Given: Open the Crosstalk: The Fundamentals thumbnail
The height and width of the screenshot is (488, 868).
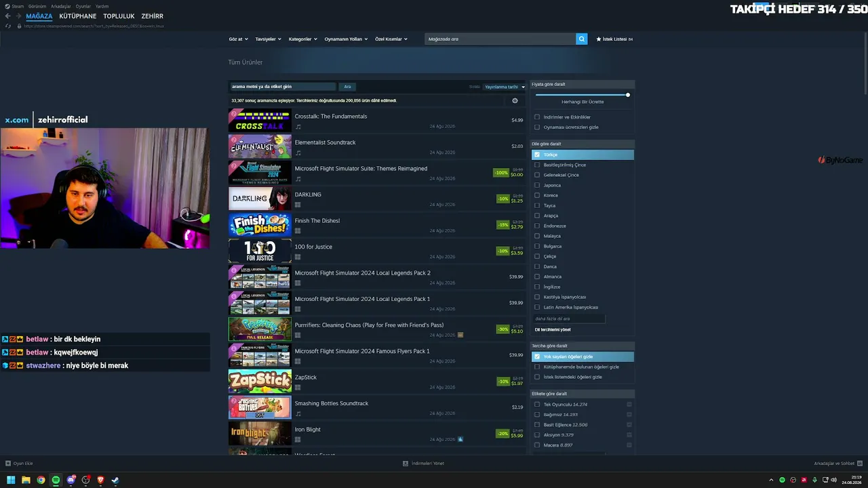Looking at the screenshot, I should (x=260, y=121).
